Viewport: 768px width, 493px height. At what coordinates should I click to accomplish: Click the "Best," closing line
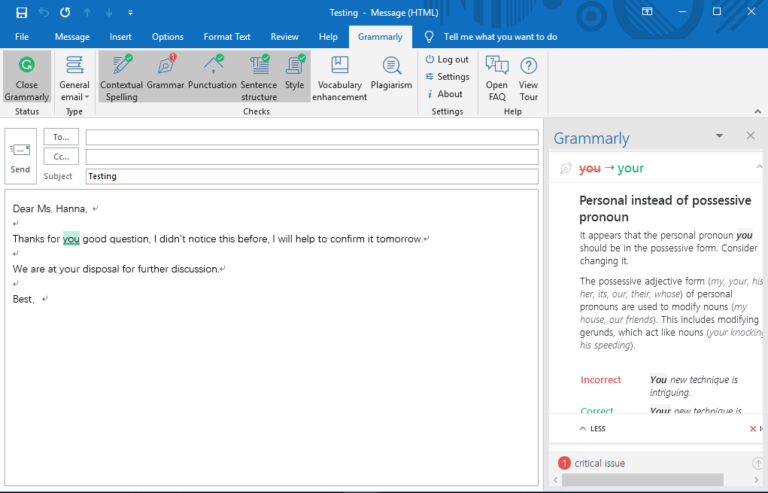click(24, 299)
